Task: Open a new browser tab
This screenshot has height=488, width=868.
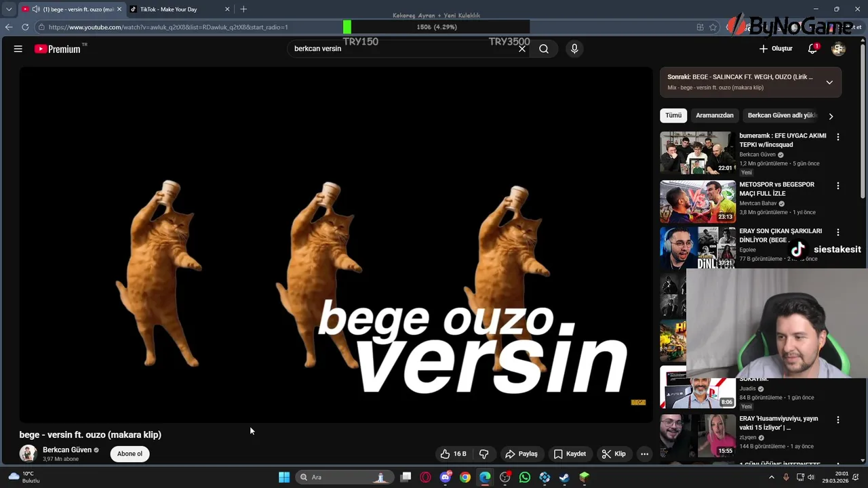Action: click(x=243, y=9)
